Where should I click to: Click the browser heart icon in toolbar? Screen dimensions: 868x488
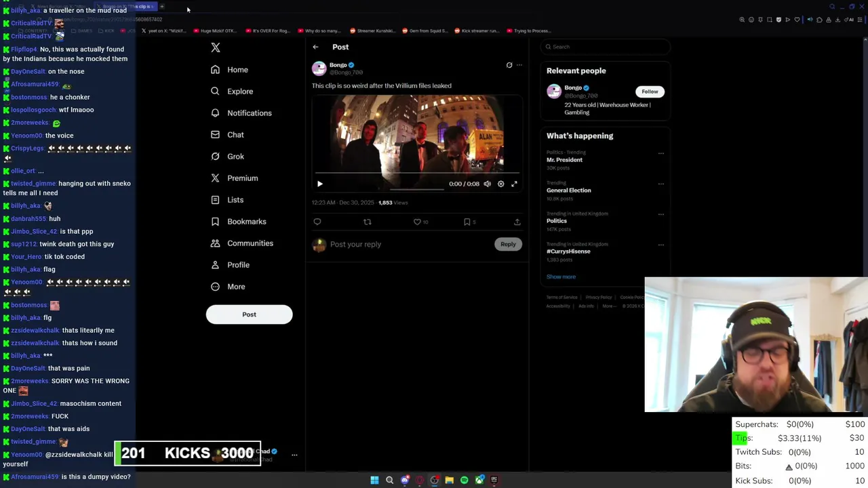pyautogui.click(x=797, y=20)
